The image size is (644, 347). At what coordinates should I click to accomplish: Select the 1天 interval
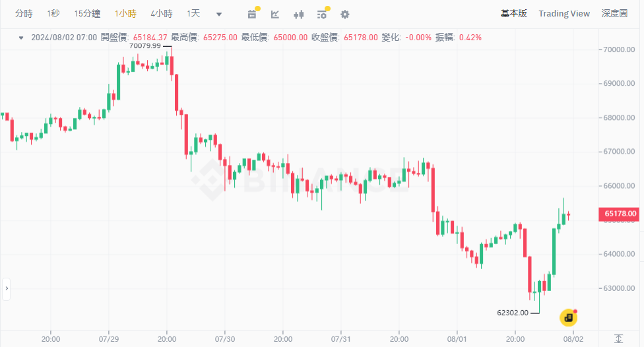tap(193, 14)
